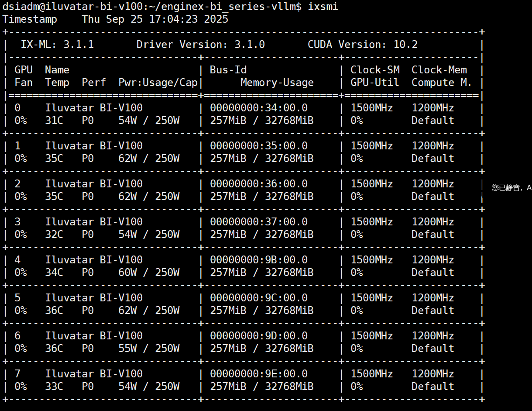Click the timestamp 'Thu Sep 25 17:04:23 2025'
The height and width of the screenshot is (411, 532).
coord(155,19)
